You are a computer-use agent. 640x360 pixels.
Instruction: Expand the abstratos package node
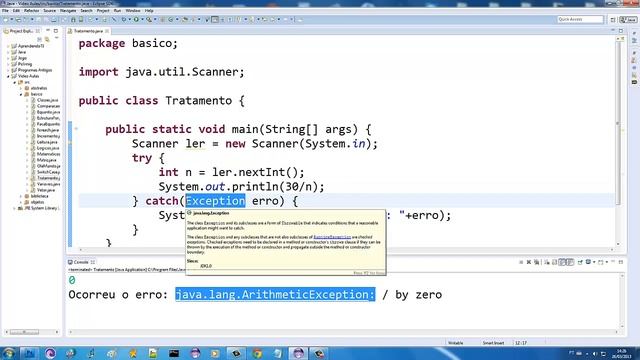[21, 88]
